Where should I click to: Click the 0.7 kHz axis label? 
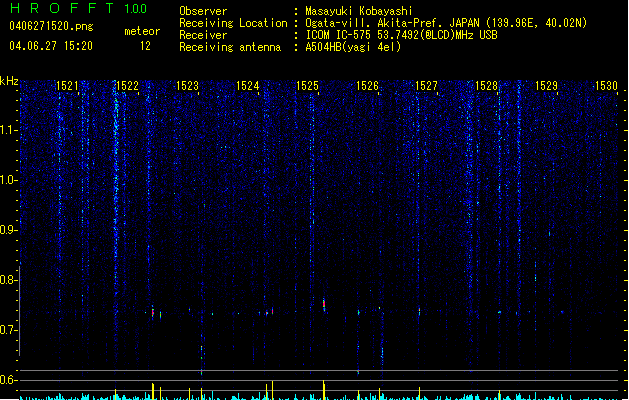[9, 330]
